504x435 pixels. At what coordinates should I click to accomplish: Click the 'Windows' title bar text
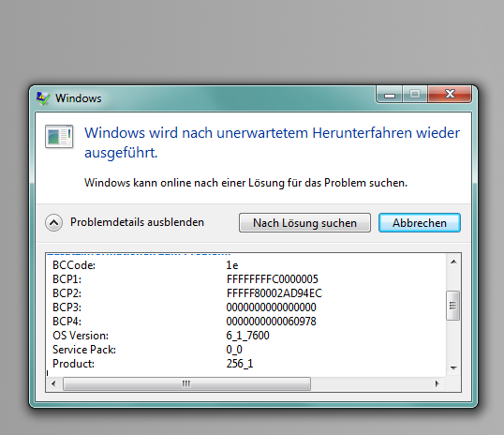pyautogui.click(x=79, y=98)
